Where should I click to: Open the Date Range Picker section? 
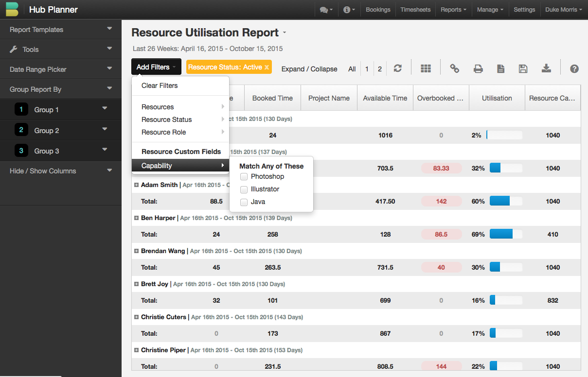(x=61, y=69)
